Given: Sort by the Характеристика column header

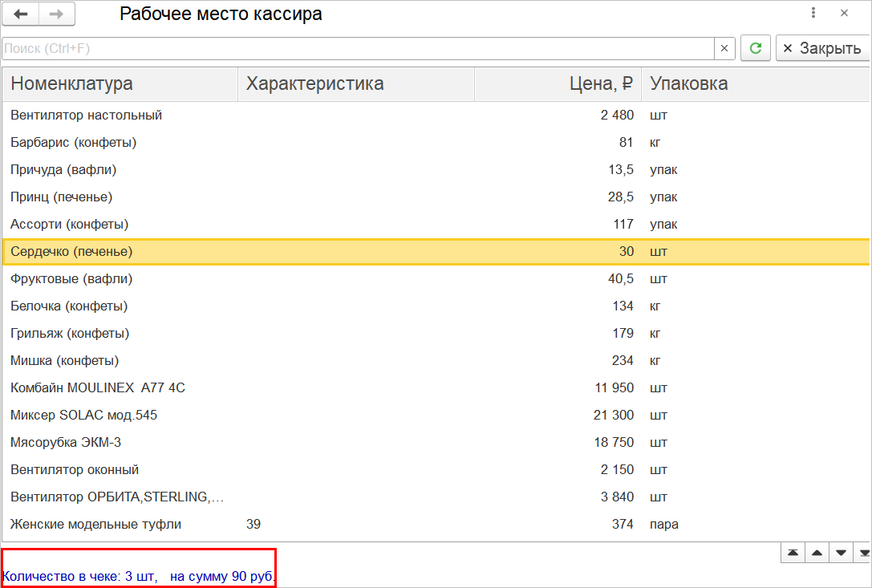Looking at the screenshot, I should 356,84.
